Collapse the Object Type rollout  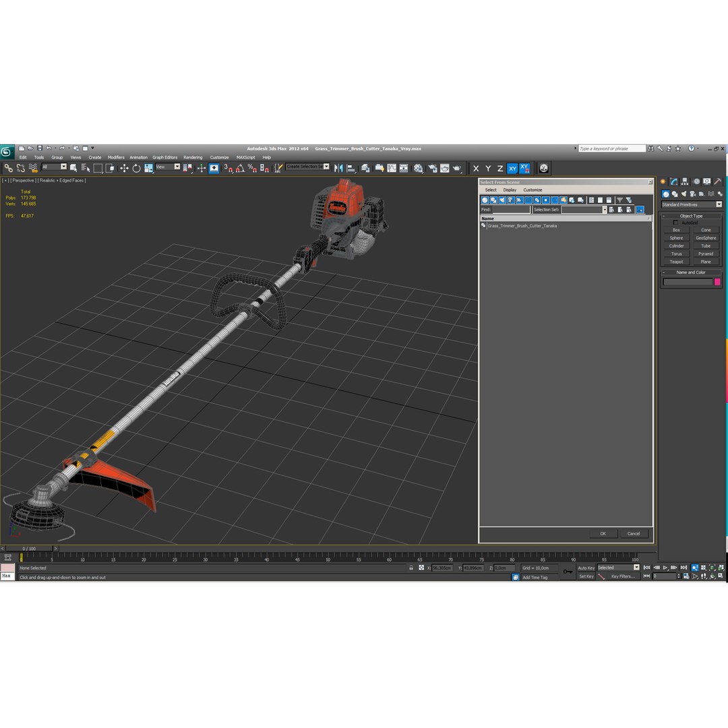click(691, 216)
